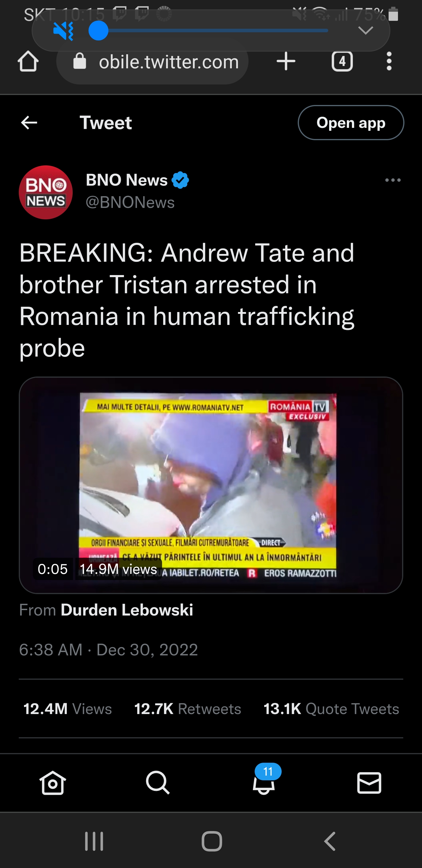The image size is (422, 868).
Task: Open the Messages envelope tab
Action: pos(369,783)
